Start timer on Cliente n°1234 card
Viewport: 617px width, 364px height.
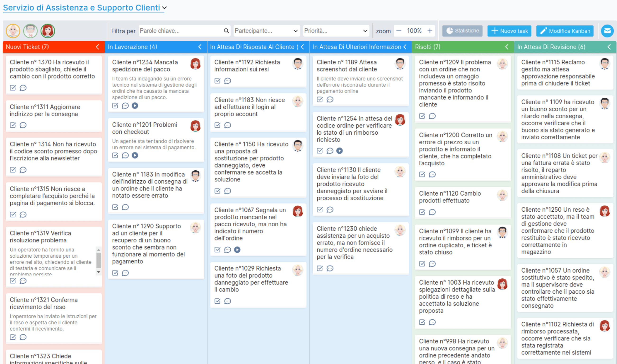[x=135, y=106]
